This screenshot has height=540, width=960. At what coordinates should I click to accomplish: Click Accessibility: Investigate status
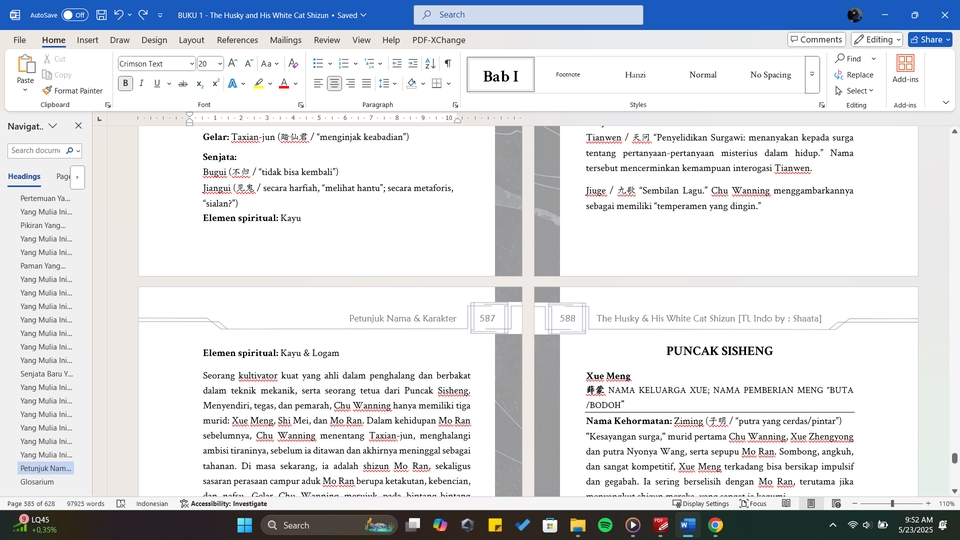point(223,503)
